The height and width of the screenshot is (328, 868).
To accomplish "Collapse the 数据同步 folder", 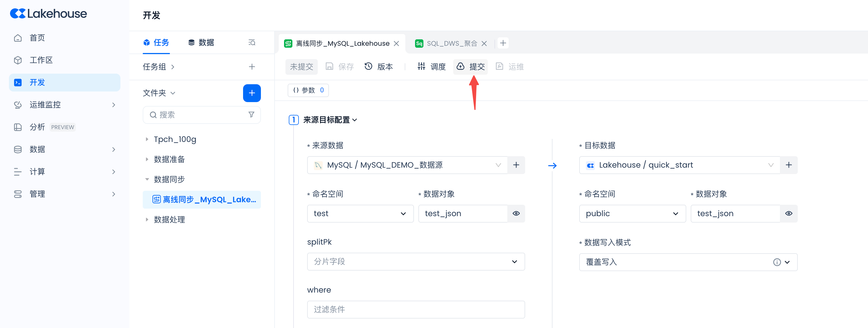I will pos(147,179).
